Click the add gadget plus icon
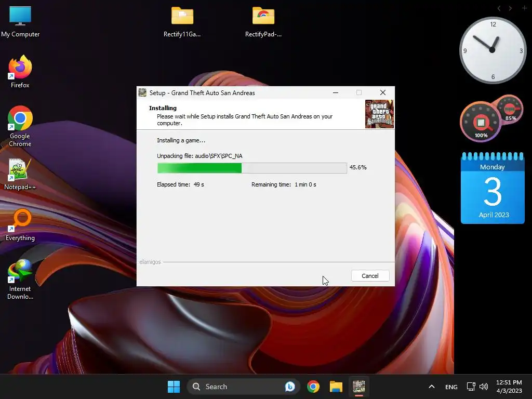532x399 pixels. click(524, 8)
